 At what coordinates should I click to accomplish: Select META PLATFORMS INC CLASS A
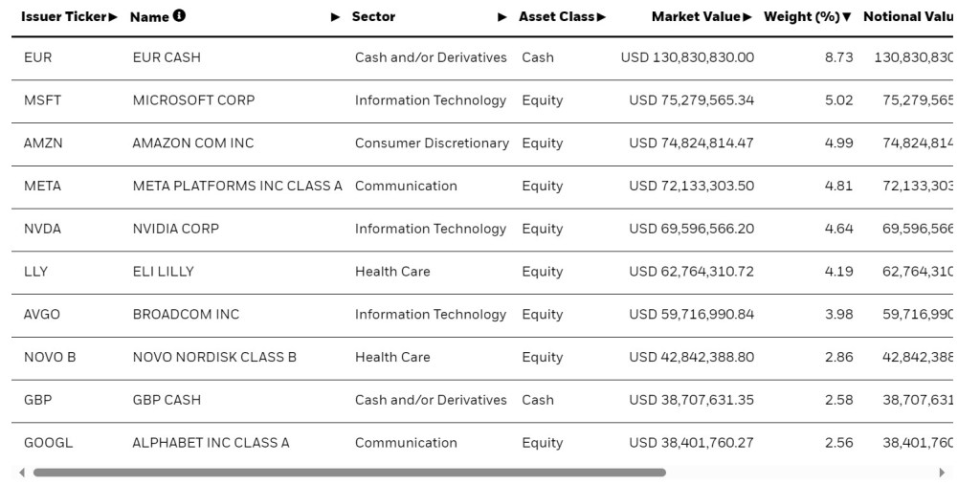(x=237, y=186)
